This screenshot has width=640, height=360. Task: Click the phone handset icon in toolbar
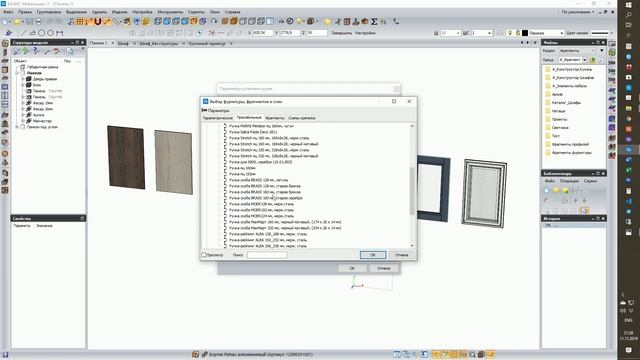[396, 22]
